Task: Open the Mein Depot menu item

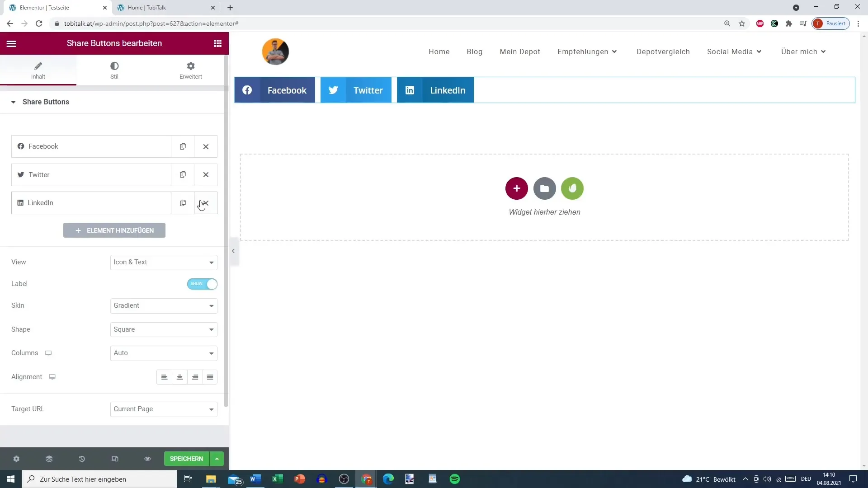Action: (x=520, y=52)
